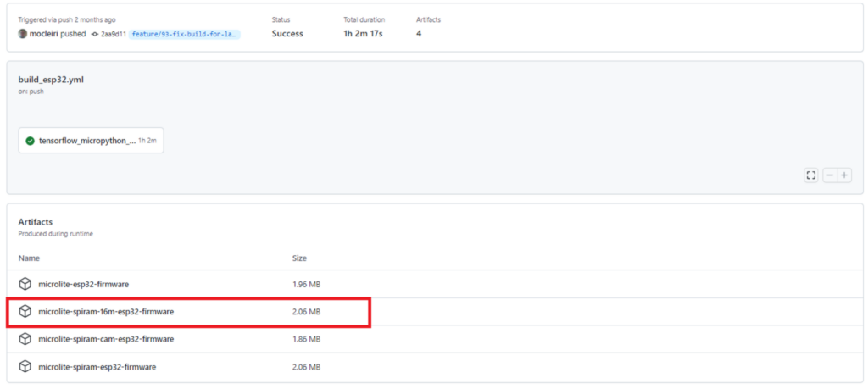Click the package icon for microlite-spiram-cam-esp32-firmware
Image resolution: width=868 pixels, height=389 pixels.
click(x=25, y=339)
